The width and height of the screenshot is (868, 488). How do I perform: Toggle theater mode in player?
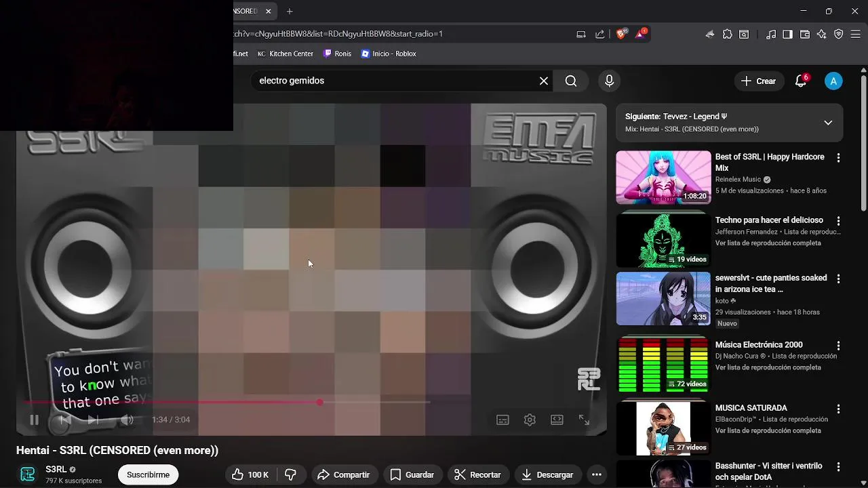[557, 420]
